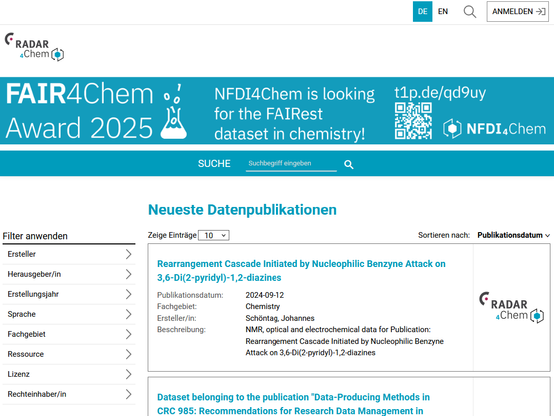The width and height of the screenshot is (554, 416).
Task: Switch language to DE
Action: 422,12
